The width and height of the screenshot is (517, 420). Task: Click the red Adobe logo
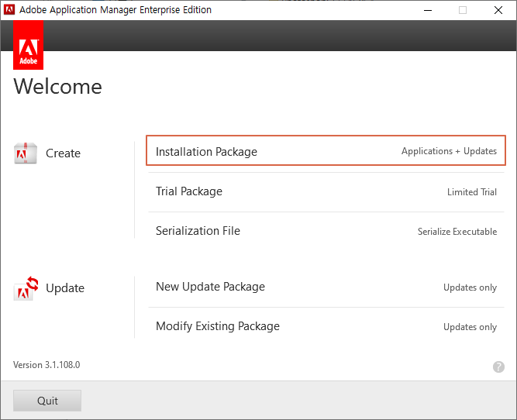(29, 45)
